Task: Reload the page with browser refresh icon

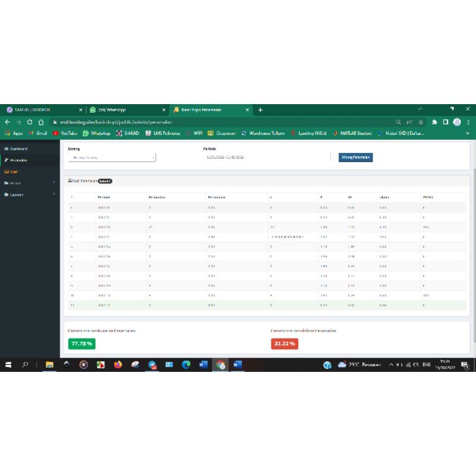Action: tap(29, 122)
